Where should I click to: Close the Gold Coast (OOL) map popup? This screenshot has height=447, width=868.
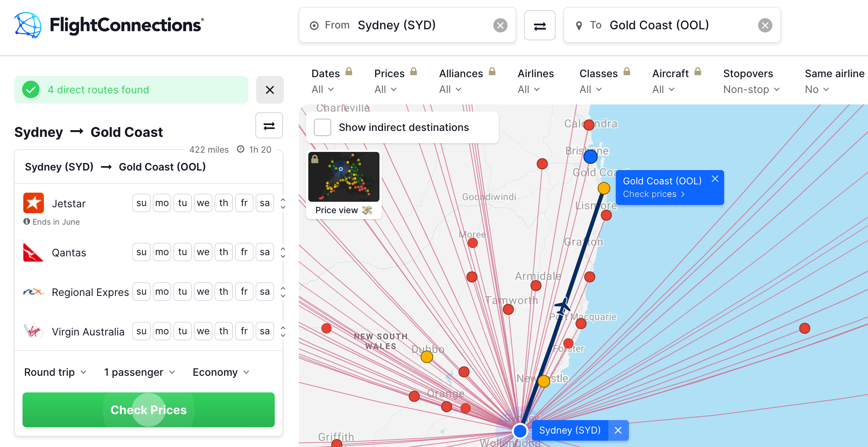pos(715,179)
